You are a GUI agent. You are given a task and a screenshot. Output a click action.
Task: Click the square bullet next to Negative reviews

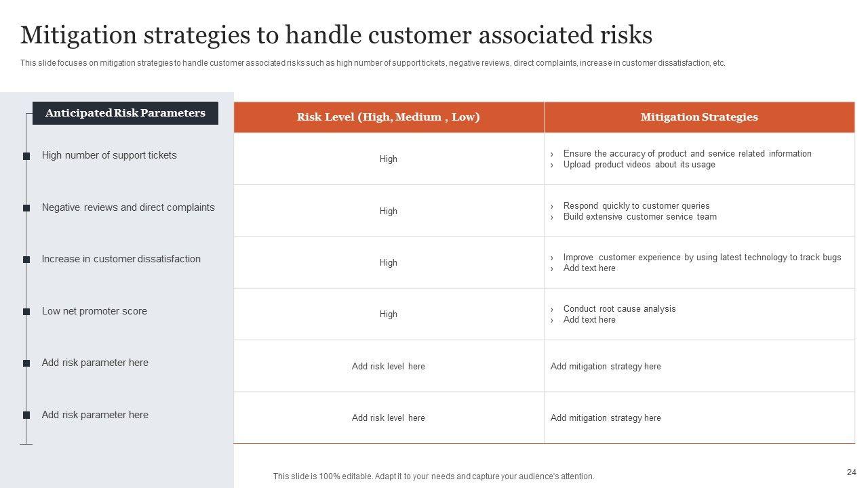(x=26, y=208)
